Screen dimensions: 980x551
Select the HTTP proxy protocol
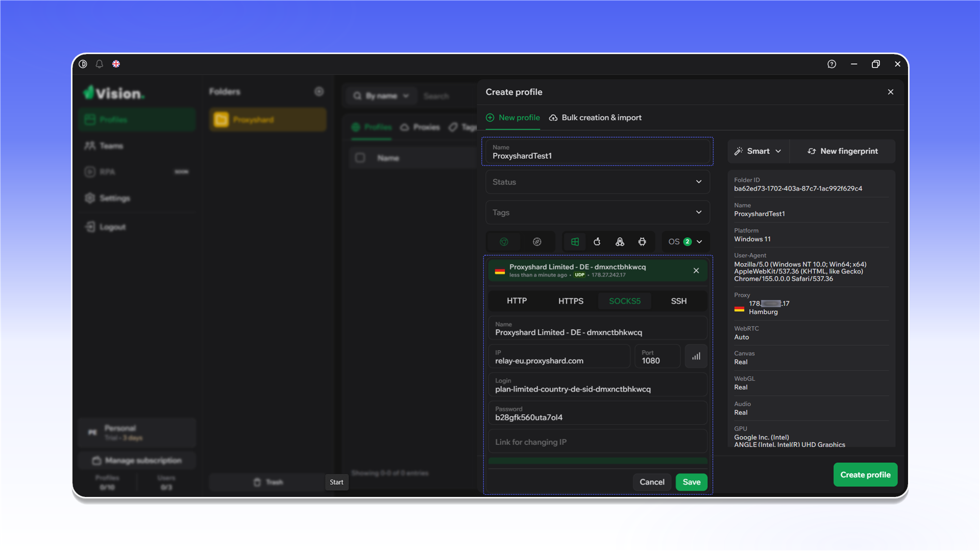coord(517,301)
